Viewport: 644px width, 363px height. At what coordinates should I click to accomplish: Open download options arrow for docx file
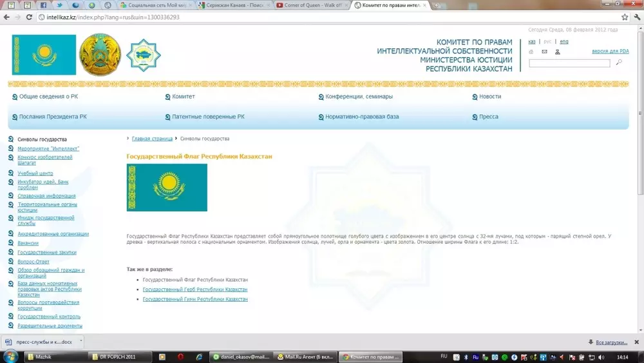(81, 340)
